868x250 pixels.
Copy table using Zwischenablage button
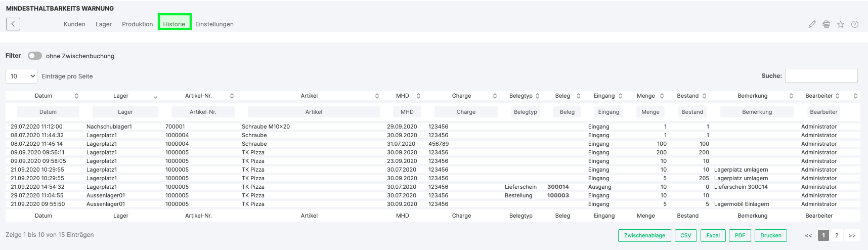(644, 235)
